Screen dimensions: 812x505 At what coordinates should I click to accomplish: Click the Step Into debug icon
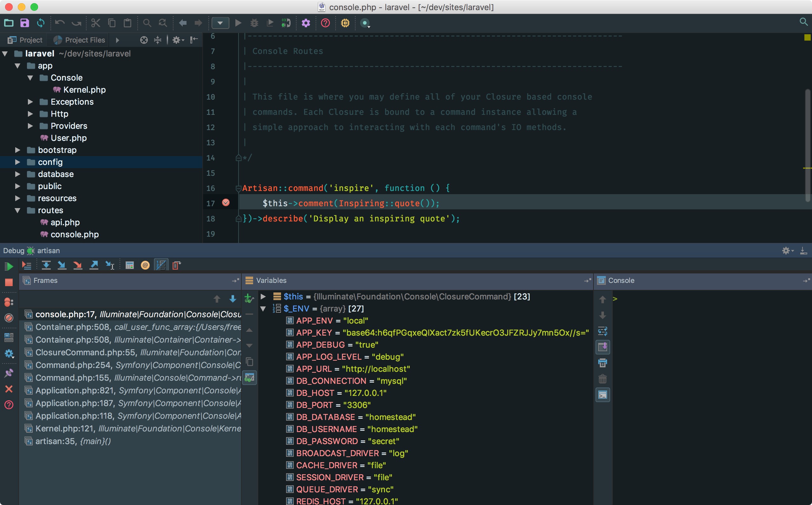coord(62,265)
